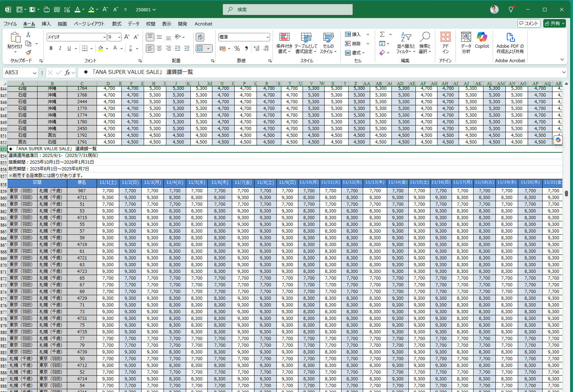Screen dimensions: 573x392
Task: Apply Percent Style with the % icon
Action: [x=237, y=48]
